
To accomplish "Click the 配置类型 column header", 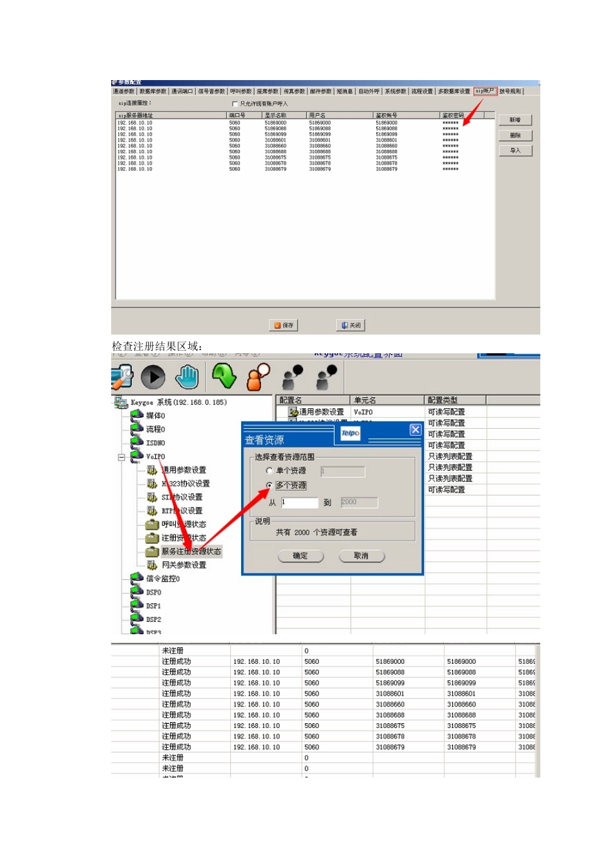I will [x=455, y=400].
